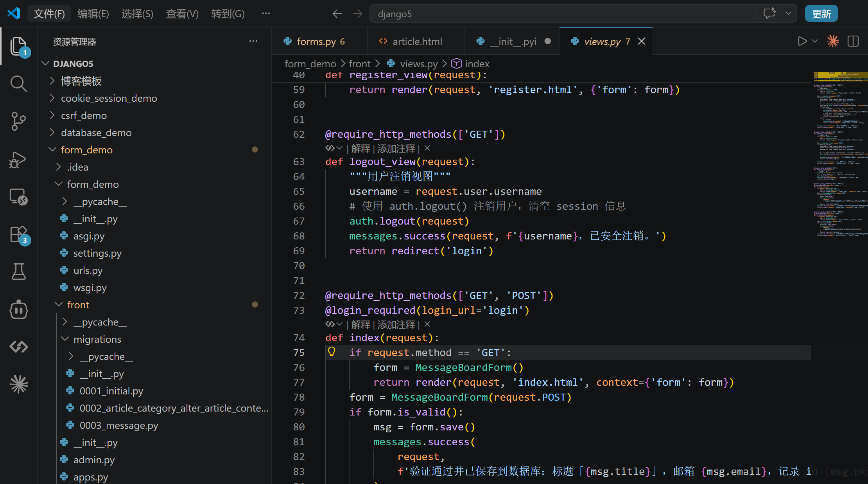Open the 文件(F) menu
The image size is (868, 484).
click(x=49, y=14)
